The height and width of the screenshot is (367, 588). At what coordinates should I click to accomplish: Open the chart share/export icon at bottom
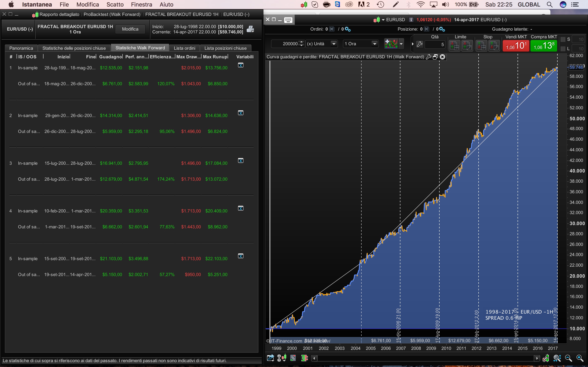pyautogui.click(x=270, y=358)
